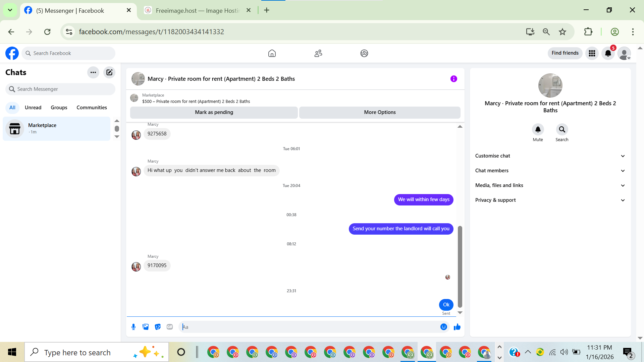Click the voice clip microphone icon
The height and width of the screenshot is (362, 644).
point(133,327)
